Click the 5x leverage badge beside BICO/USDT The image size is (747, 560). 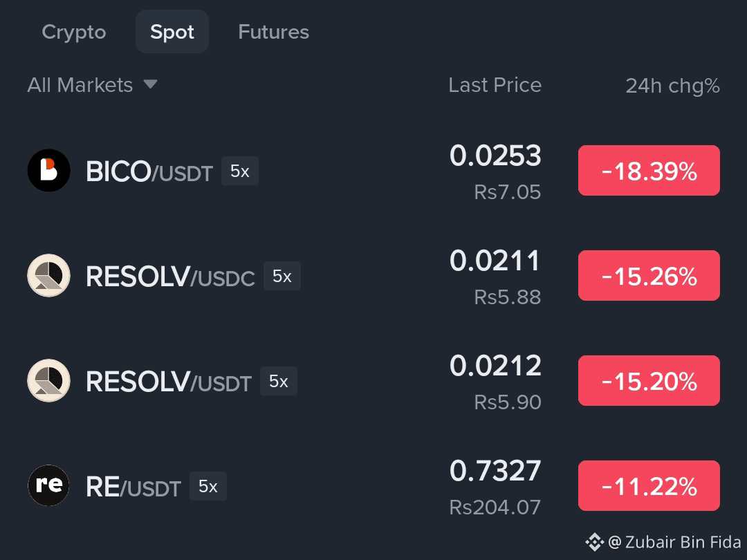click(x=239, y=171)
